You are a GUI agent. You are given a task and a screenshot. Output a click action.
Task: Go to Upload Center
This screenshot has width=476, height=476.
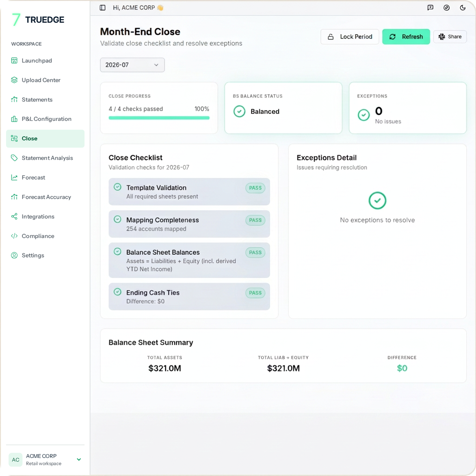(45, 80)
